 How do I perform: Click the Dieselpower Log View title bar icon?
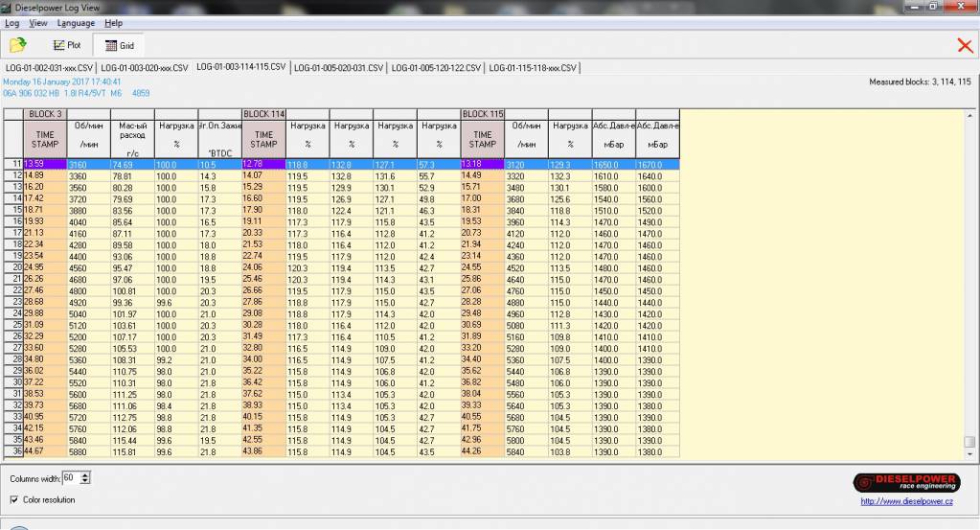(x=8, y=7)
